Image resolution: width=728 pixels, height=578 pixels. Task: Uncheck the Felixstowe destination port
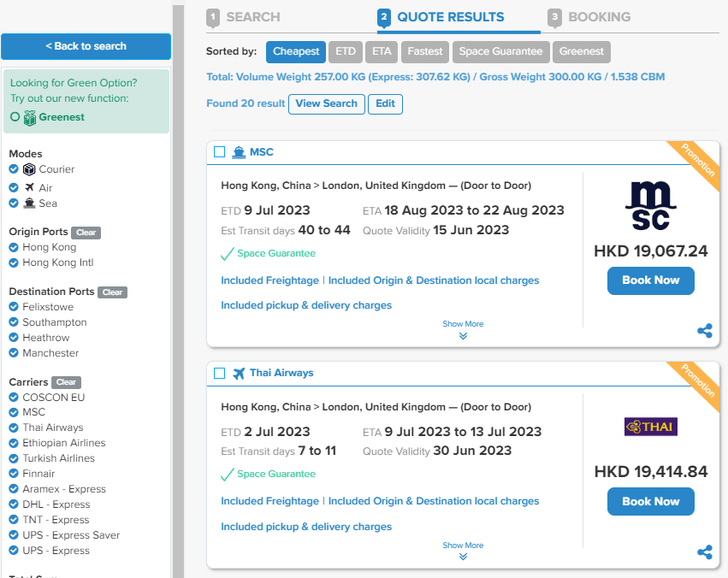[x=14, y=307]
